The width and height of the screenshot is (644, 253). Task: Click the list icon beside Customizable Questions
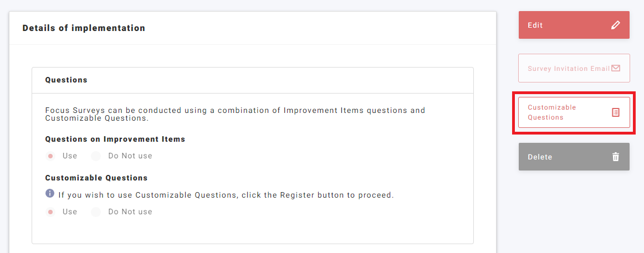pyautogui.click(x=615, y=112)
